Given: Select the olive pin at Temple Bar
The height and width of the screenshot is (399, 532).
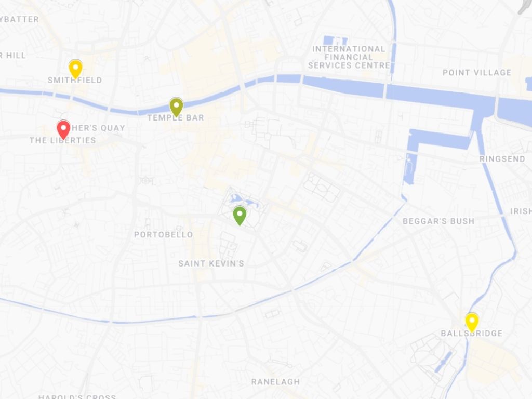Looking at the screenshot, I should [176, 107].
